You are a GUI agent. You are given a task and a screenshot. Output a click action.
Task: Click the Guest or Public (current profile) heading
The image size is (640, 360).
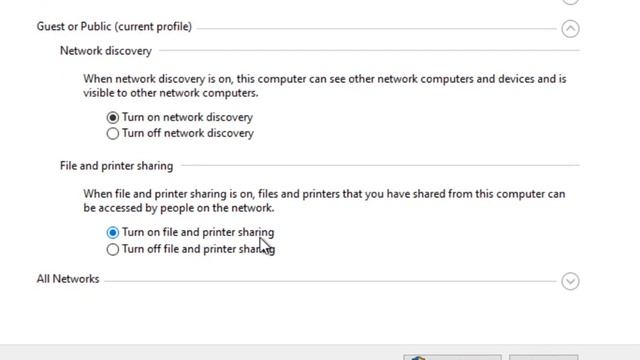(114, 27)
